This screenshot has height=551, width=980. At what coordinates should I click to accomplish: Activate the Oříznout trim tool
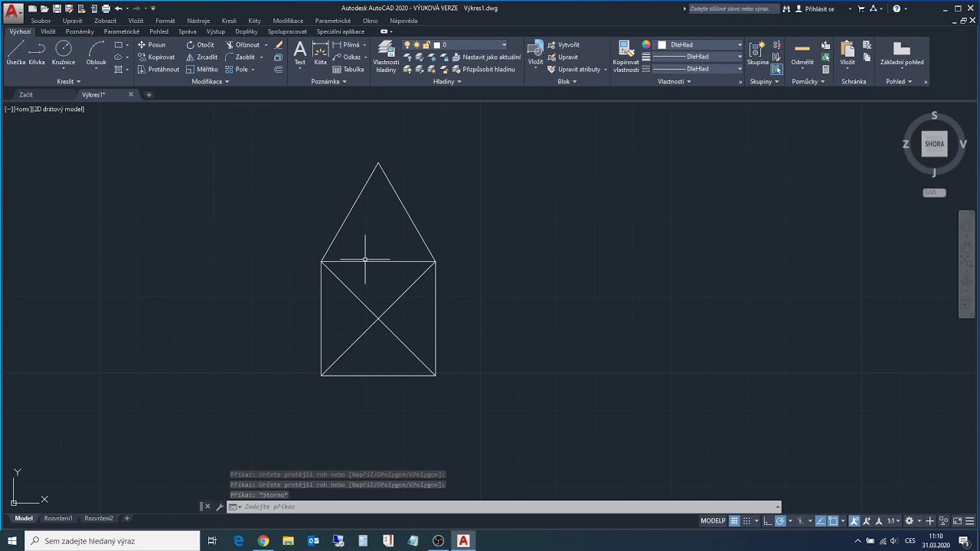pyautogui.click(x=243, y=45)
